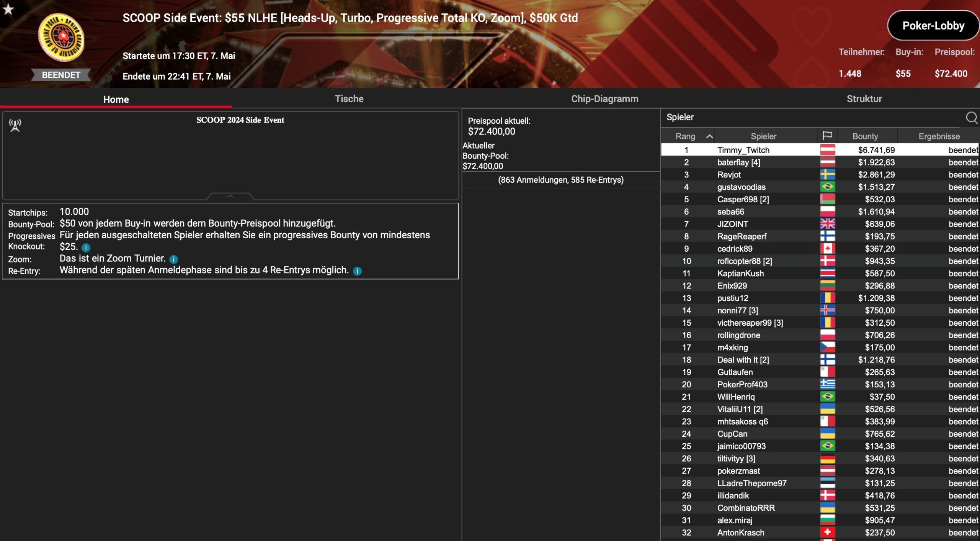Click the SCOOP tournament logo badge
This screenshot has height=541, width=980.
61,37
